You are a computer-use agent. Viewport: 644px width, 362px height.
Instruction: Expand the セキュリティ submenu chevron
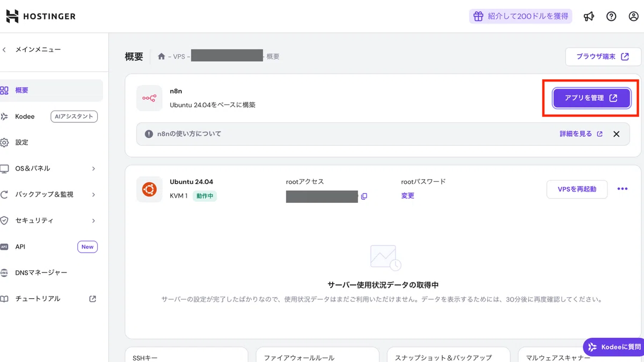(x=93, y=220)
